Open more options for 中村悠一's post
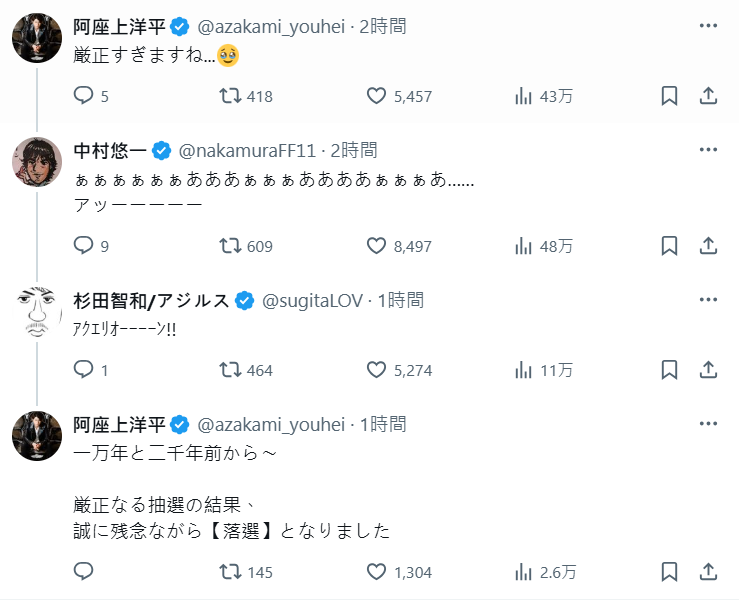The image size is (739, 603). [x=708, y=150]
